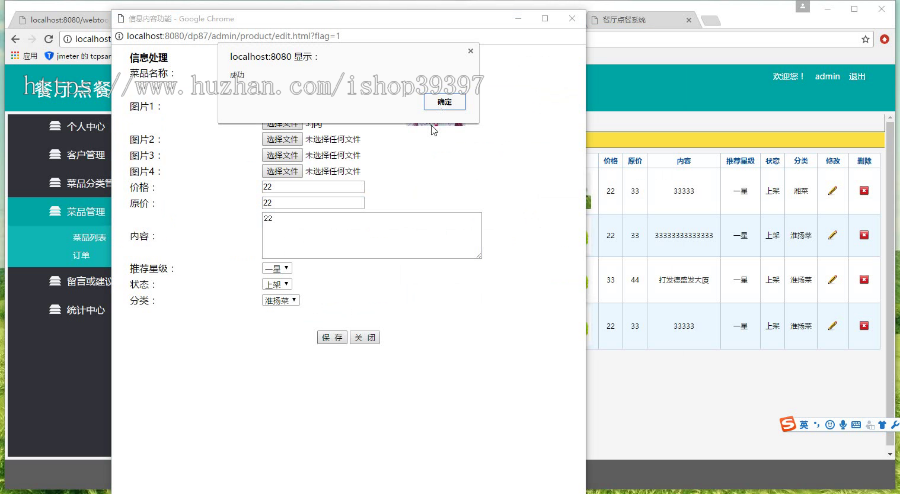
Task: Go back in the background Chrome window
Action: point(15,39)
